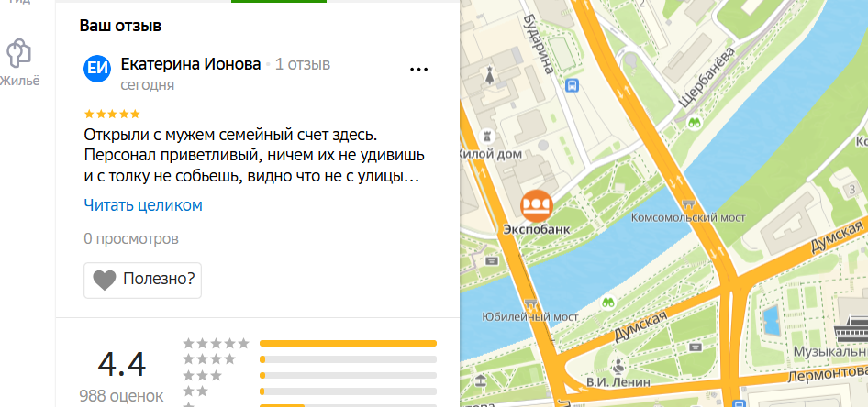Click the 4.4 overall rating score
This screenshot has width=868, height=407.
tap(122, 365)
